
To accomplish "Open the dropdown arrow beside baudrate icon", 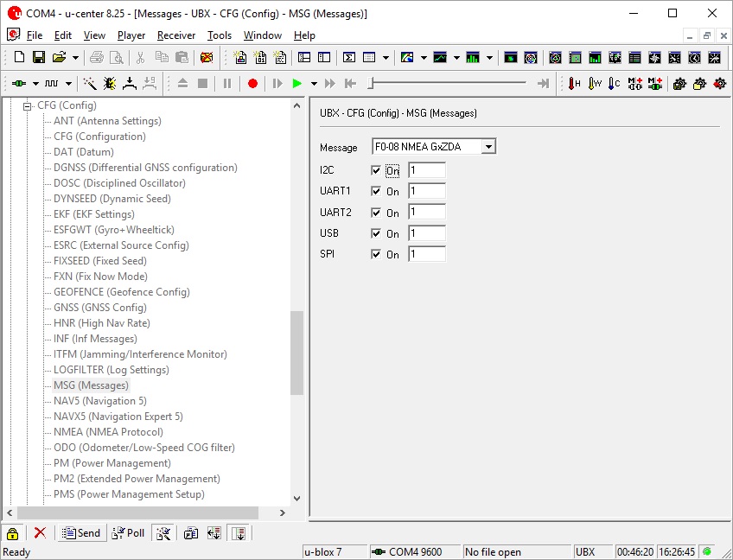I will click(68, 84).
